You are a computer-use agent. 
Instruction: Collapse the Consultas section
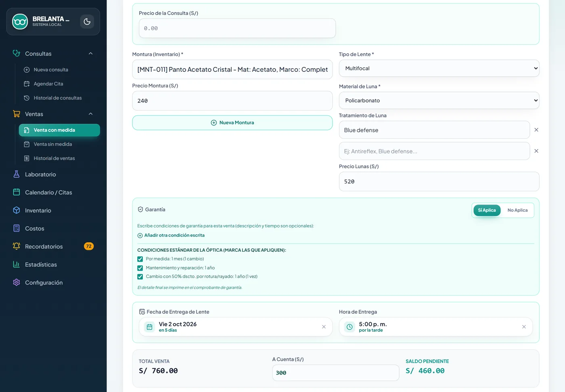tap(91, 54)
